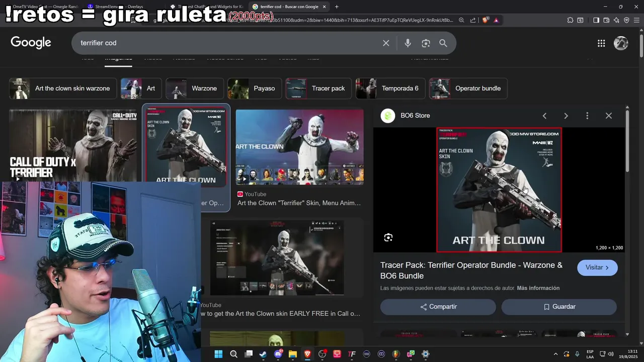The height and width of the screenshot is (362, 644).
Task: Select the Operator bundle filter chip
Action: pos(468,88)
